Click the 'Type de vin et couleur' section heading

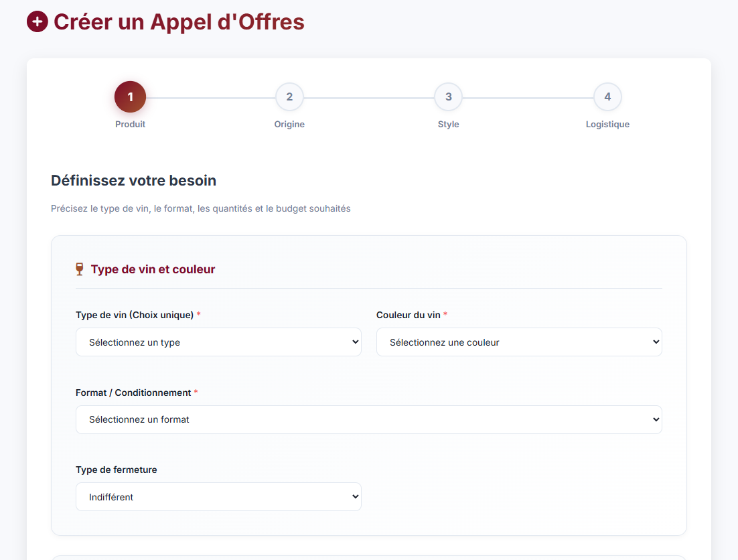pos(153,269)
